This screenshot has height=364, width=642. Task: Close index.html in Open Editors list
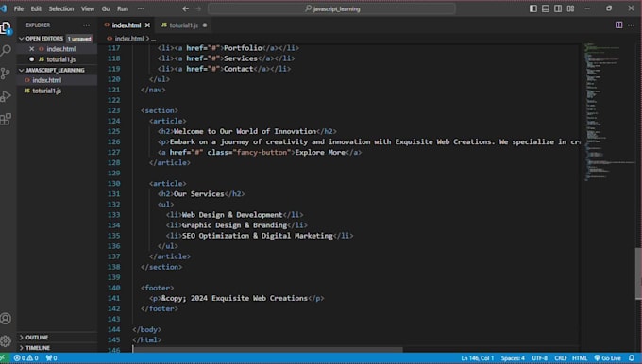click(31, 49)
